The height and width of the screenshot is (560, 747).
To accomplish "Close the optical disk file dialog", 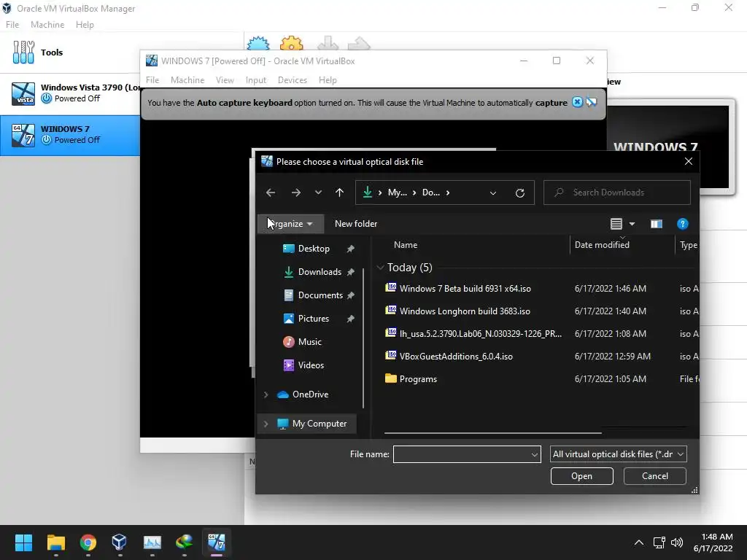I will coord(689,161).
